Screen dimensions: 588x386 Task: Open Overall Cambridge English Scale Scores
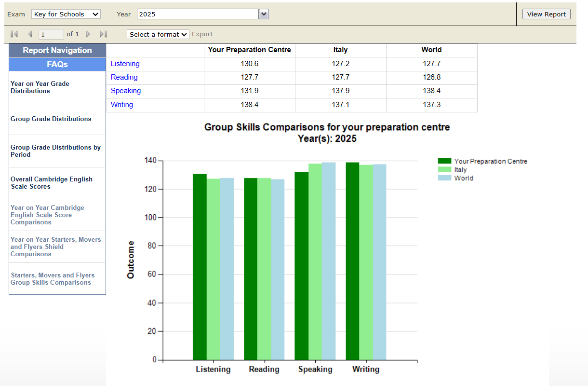click(x=52, y=183)
